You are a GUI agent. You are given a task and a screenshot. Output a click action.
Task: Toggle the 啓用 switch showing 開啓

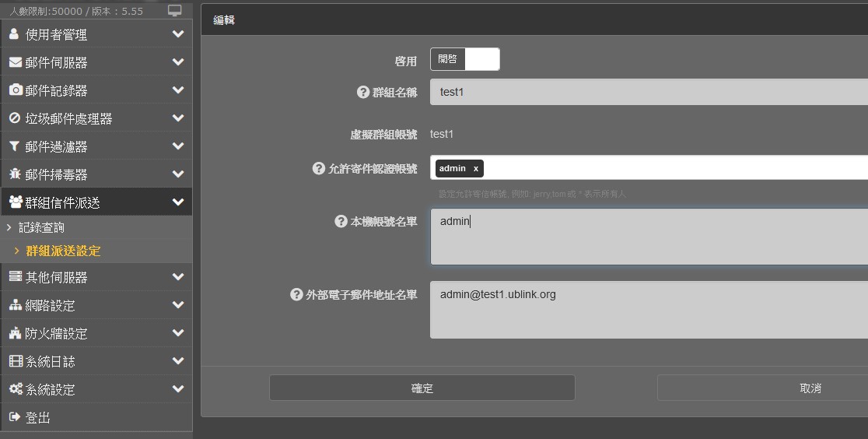[x=464, y=59]
